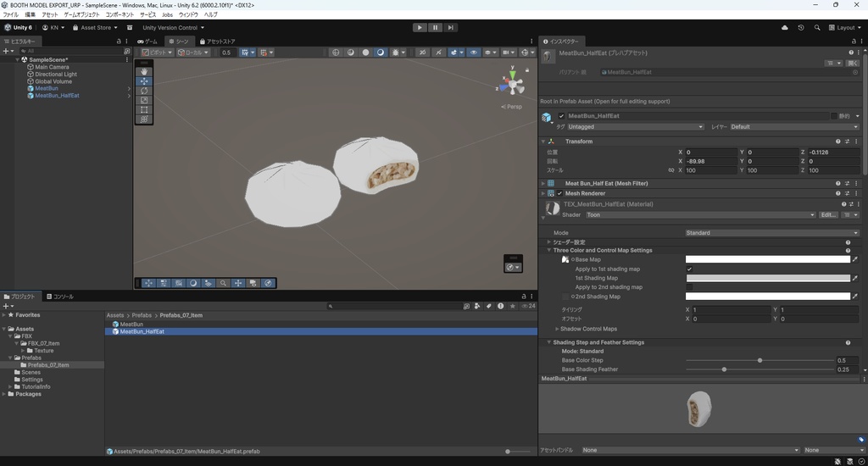The height and width of the screenshot is (466, 868).
Task: Disable the Mesh Renderer component checkbox
Action: coord(559,193)
